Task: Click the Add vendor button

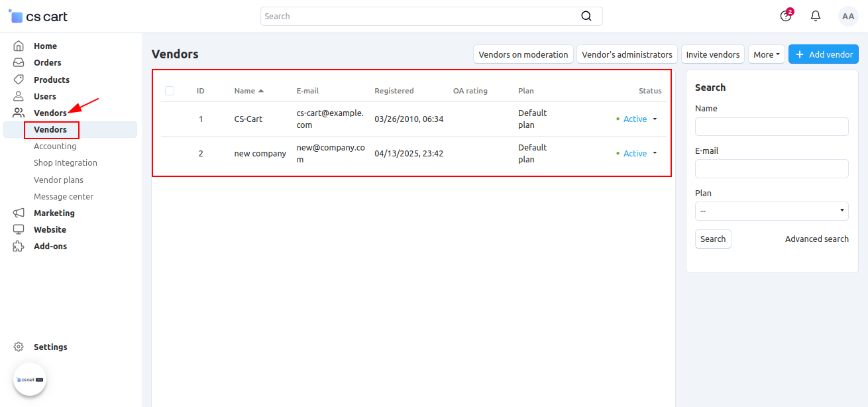Action: point(824,54)
